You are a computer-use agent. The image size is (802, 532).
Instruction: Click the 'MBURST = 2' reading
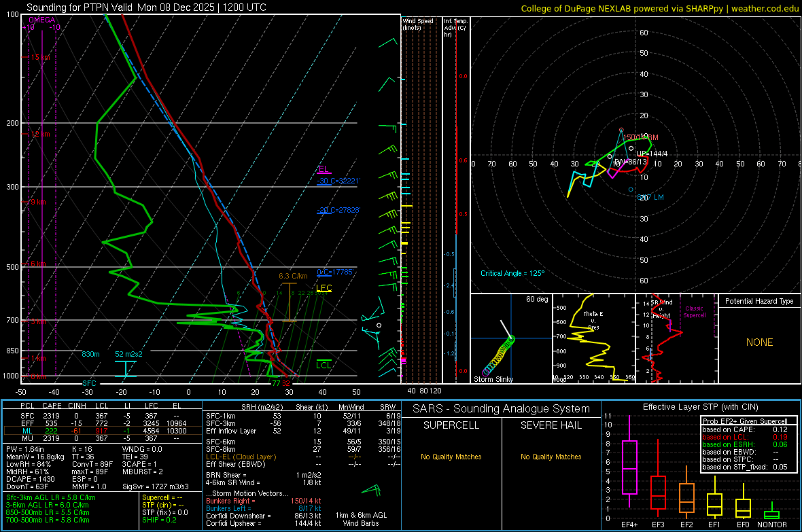(x=142, y=472)
